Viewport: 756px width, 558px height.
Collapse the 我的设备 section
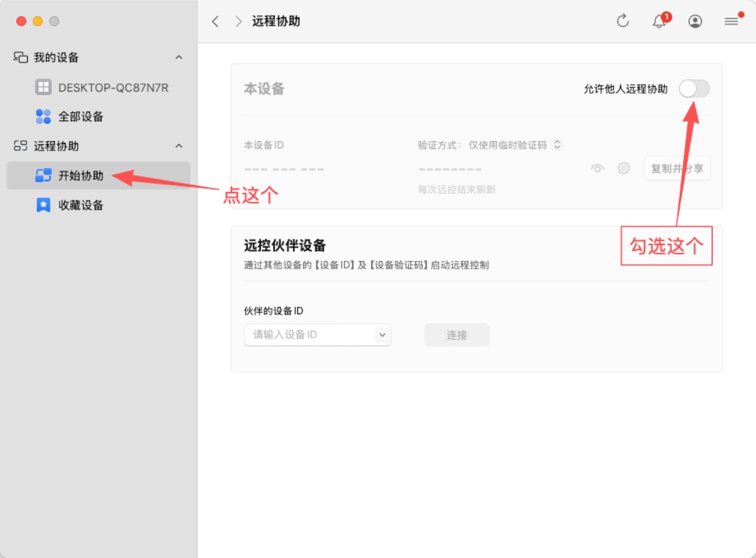[x=179, y=57]
